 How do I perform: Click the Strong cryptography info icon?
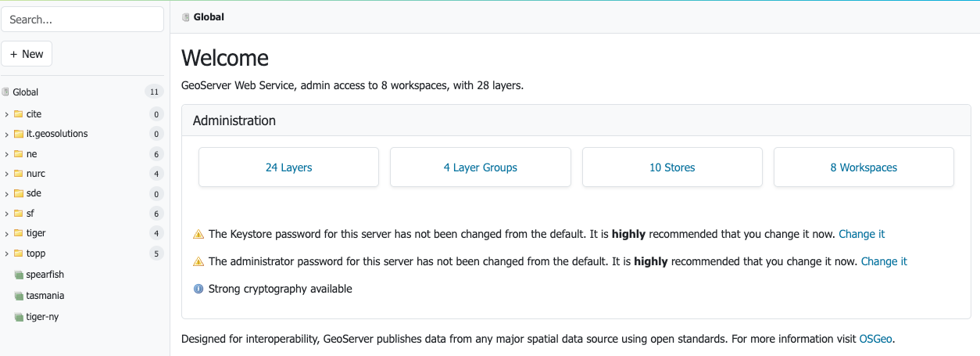[x=199, y=289]
